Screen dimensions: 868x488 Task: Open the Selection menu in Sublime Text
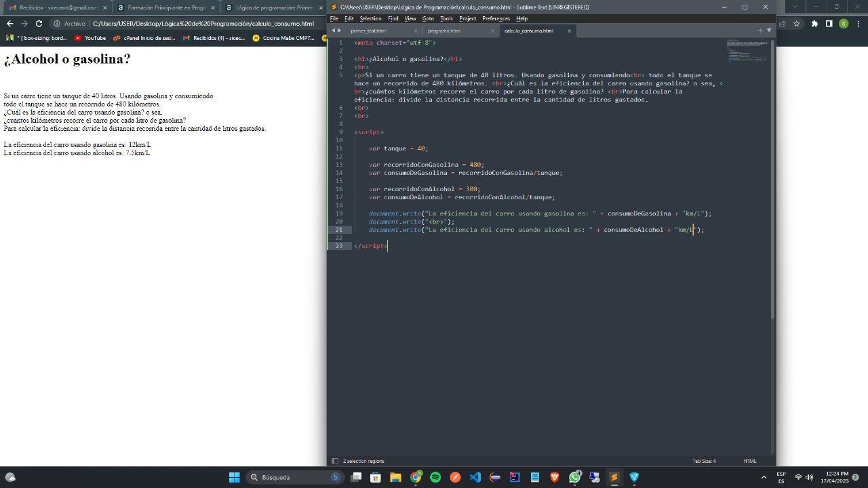[x=370, y=18]
